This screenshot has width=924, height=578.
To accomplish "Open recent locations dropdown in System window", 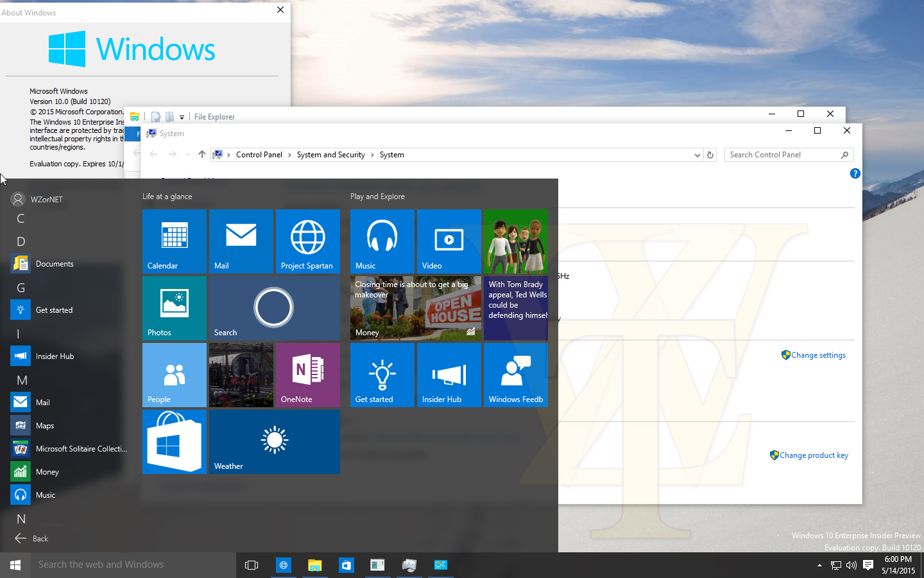I will [187, 154].
